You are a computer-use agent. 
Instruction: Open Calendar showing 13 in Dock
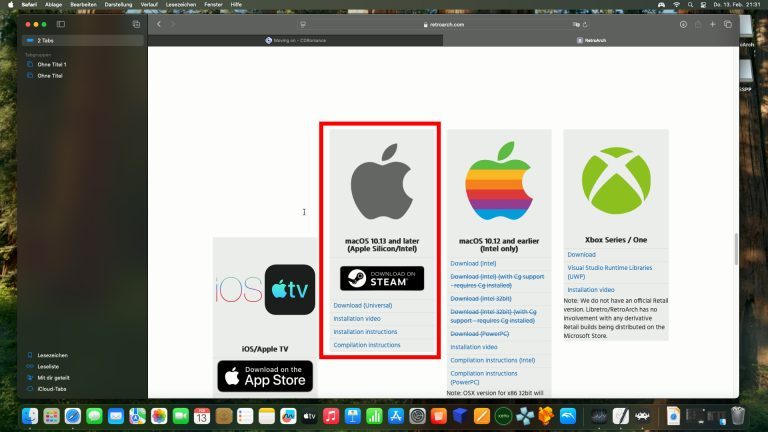[202, 416]
